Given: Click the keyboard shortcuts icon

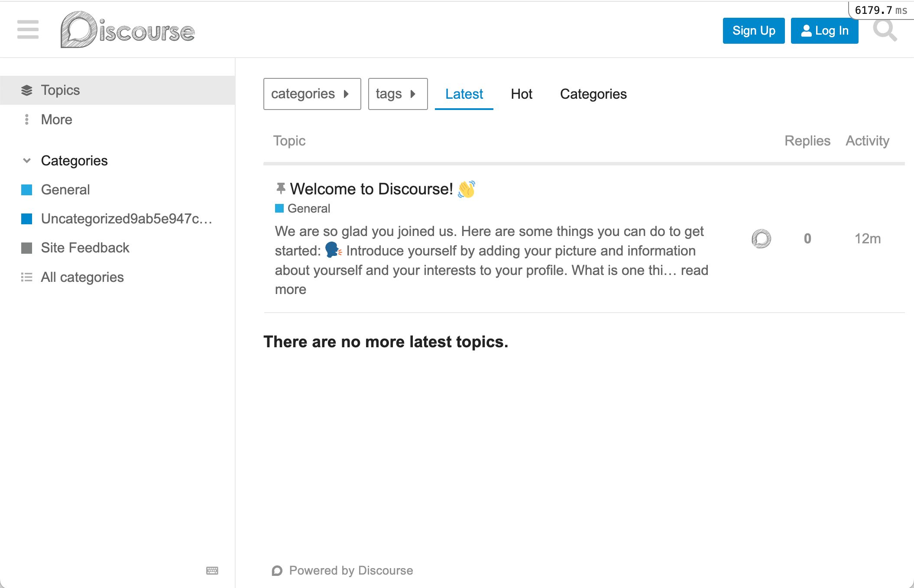Looking at the screenshot, I should tap(212, 570).
